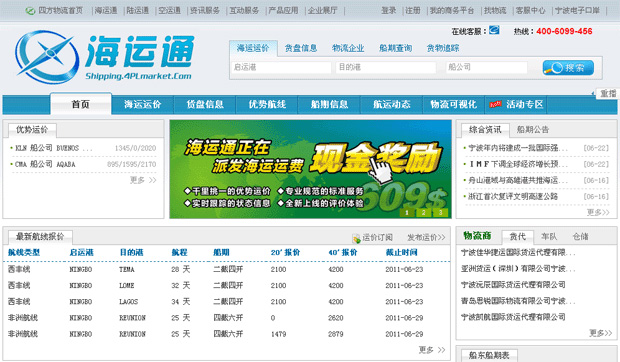Viewport: 620px width, 362px height.
Task: Open news item 浙江首次复评文明高速公路
Action: (x=513, y=196)
